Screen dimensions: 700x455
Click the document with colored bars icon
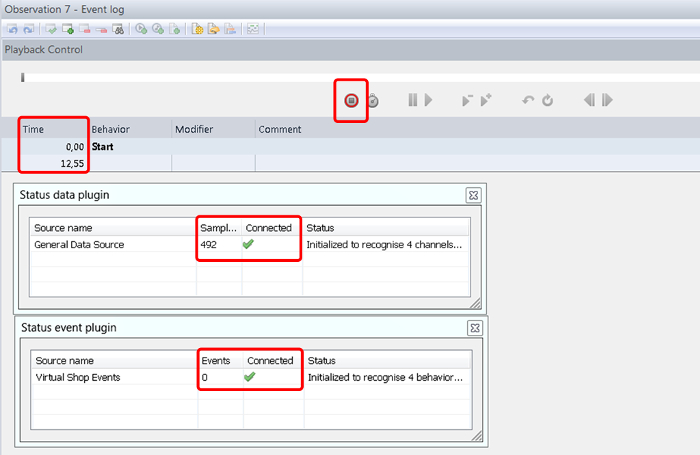pos(230,29)
